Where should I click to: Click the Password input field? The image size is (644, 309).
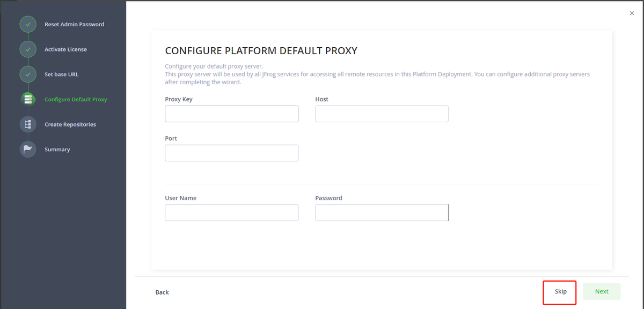pyautogui.click(x=382, y=212)
